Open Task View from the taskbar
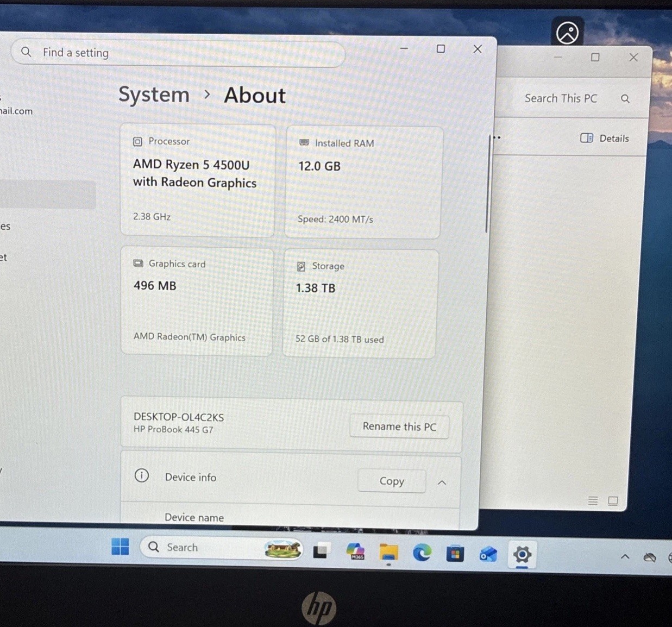Viewport: 672px width, 627px height. point(321,551)
